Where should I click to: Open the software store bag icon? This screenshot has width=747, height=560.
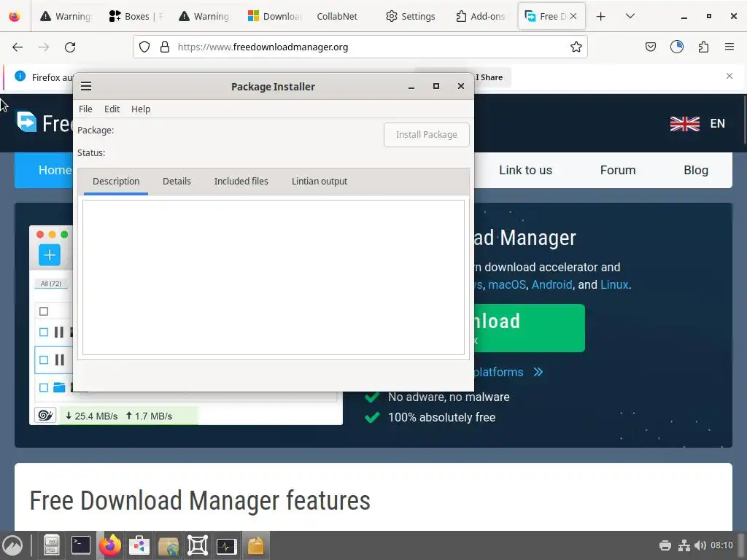click(139, 545)
